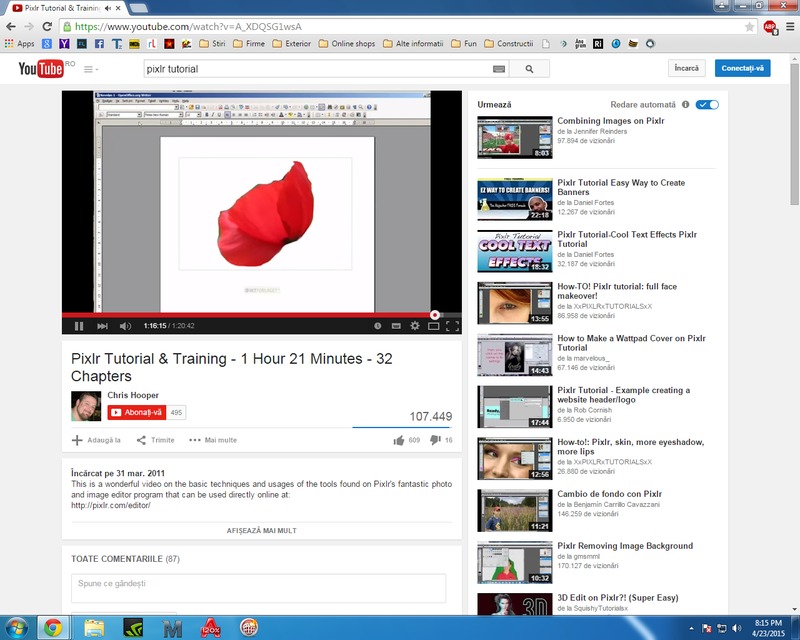Open the Yahoo bookmark icon
The width and height of the screenshot is (800, 640).
[x=64, y=44]
